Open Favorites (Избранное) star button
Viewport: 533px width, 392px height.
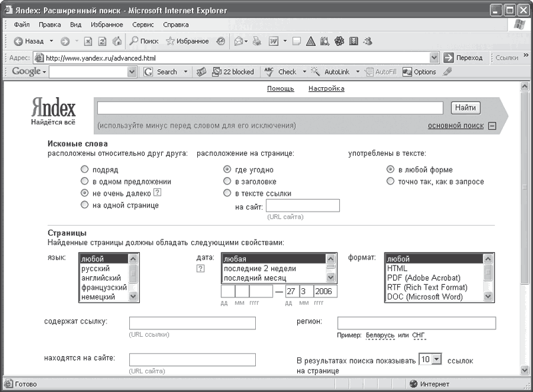187,41
